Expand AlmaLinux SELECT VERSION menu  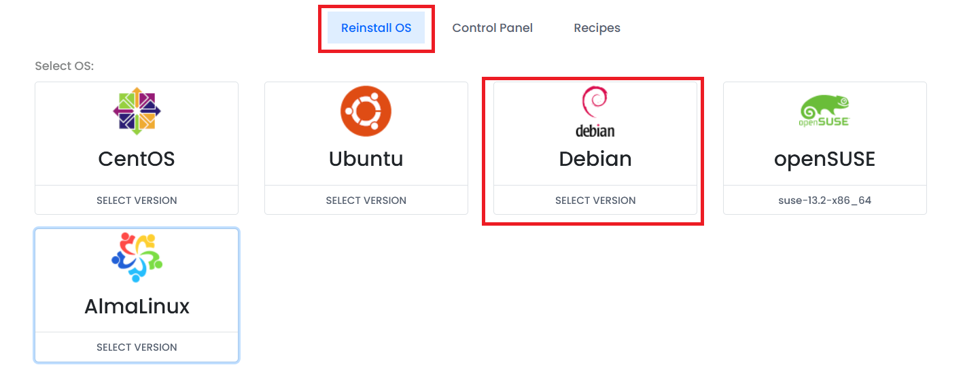137,347
